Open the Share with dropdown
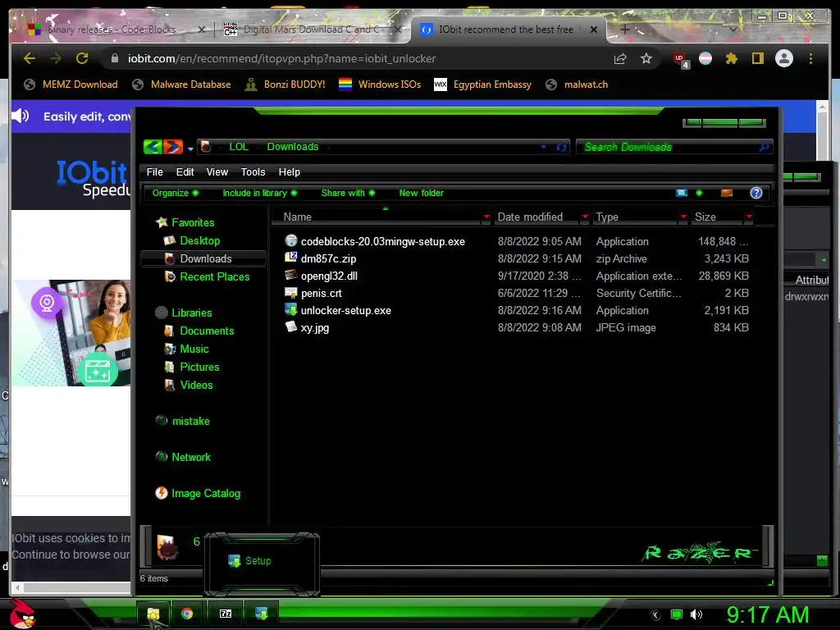The image size is (840, 630). 348,193
